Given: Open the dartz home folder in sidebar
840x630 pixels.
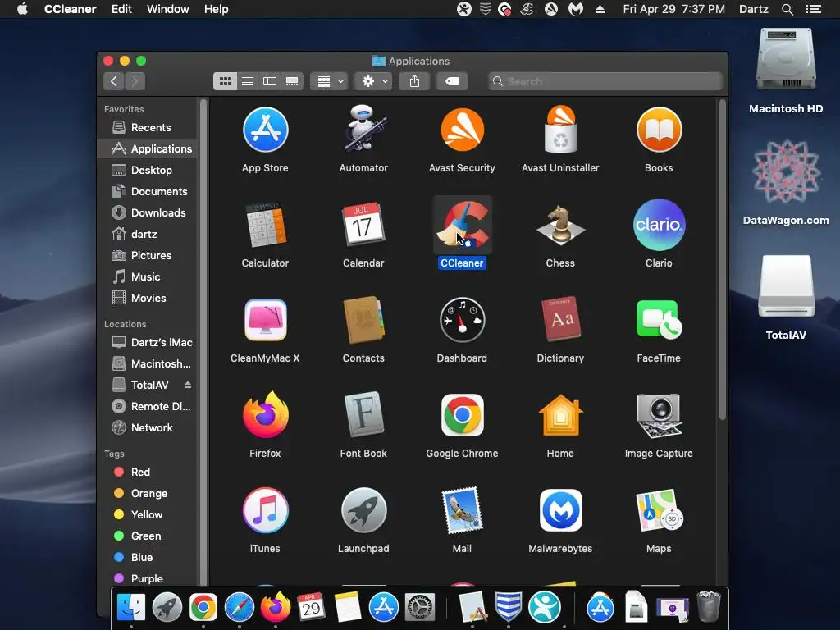Looking at the screenshot, I should 148,234.
